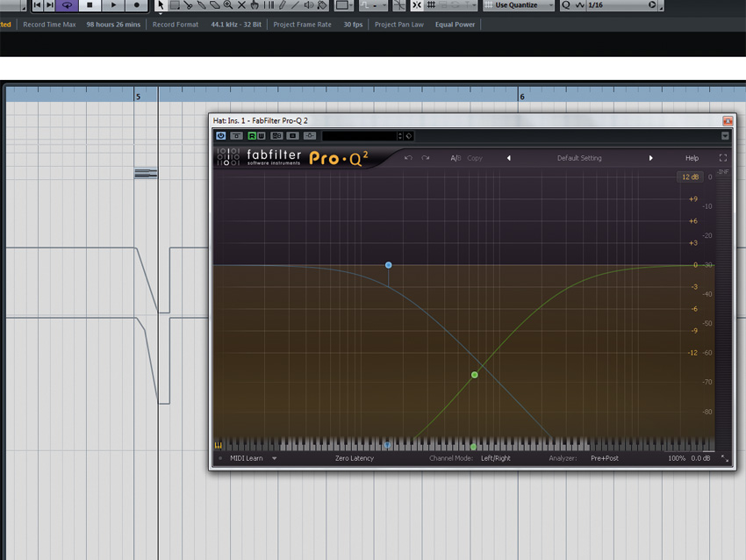
Task: Click the Pro-Q 2 Undo arrow
Action: click(x=408, y=158)
